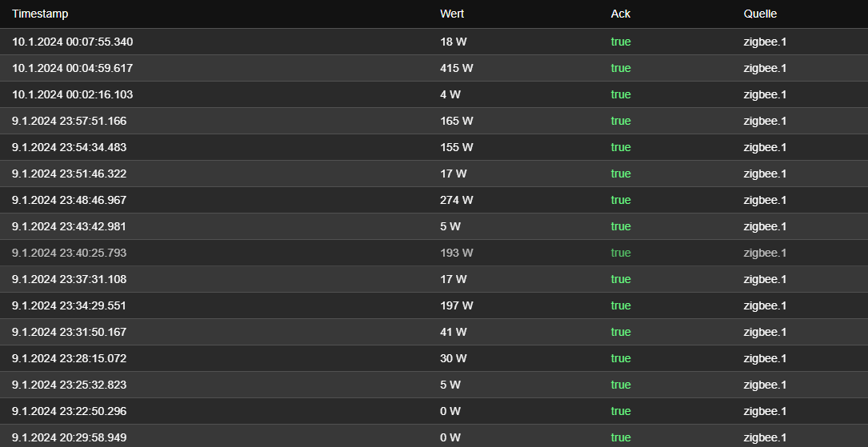Click true in the 23:51:46.322 row

point(621,174)
